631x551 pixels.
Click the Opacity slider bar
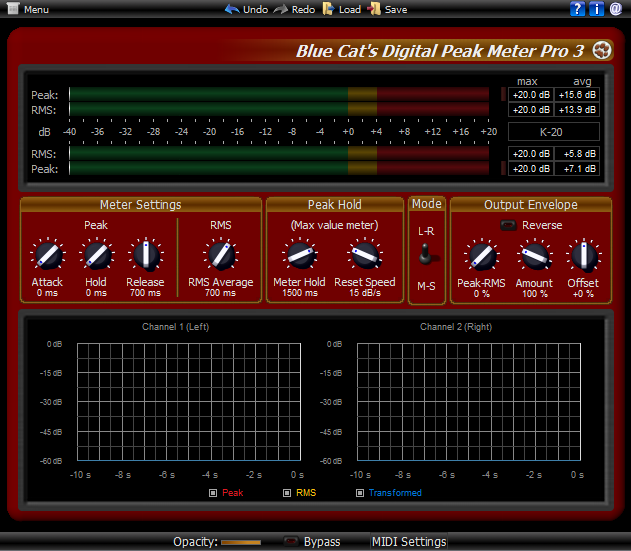point(241,542)
